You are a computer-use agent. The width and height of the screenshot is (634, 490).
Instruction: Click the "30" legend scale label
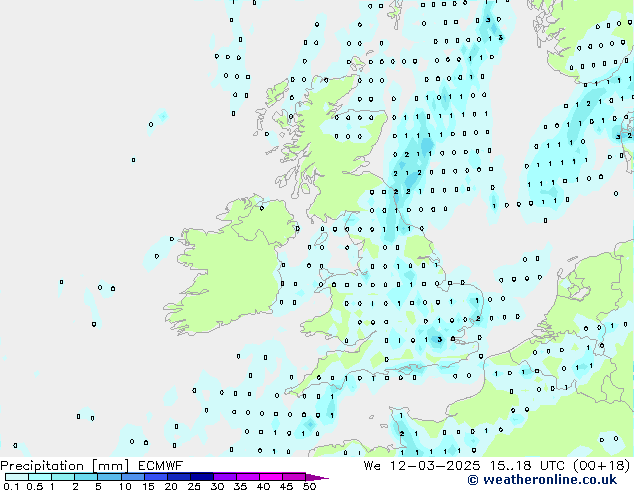click(x=217, y=486)
